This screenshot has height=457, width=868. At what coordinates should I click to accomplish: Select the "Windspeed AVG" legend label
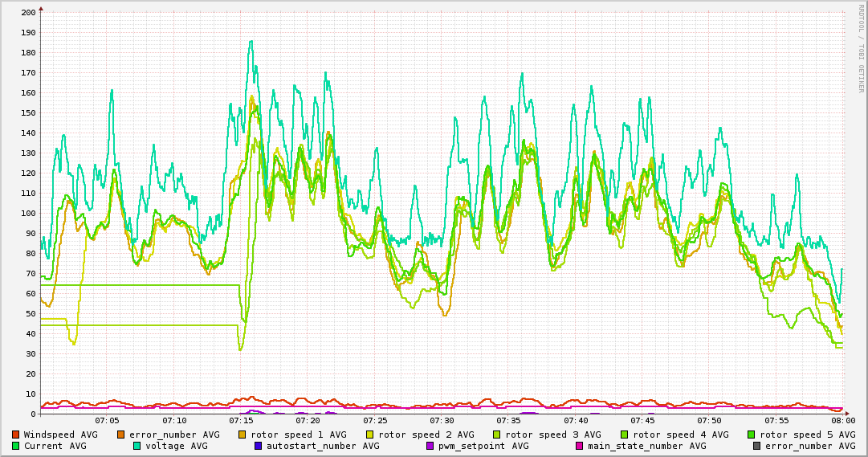pyautogui.click(x=60, y=435)
